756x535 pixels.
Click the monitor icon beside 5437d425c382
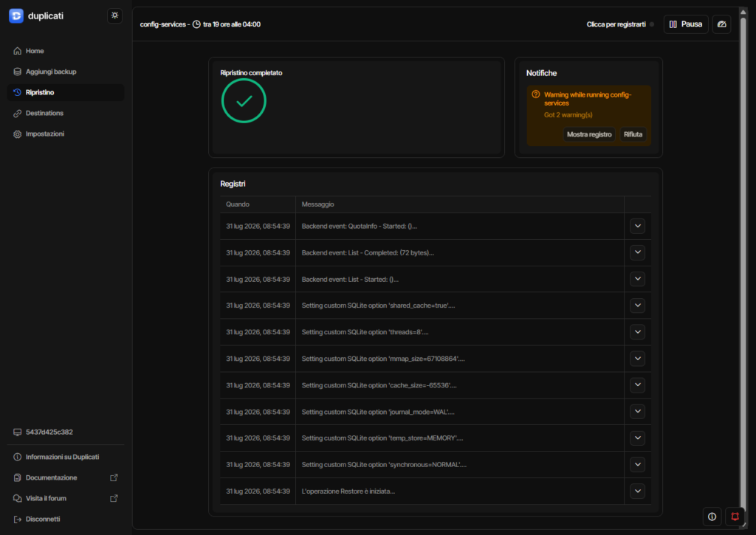click(x=18, y=432)
